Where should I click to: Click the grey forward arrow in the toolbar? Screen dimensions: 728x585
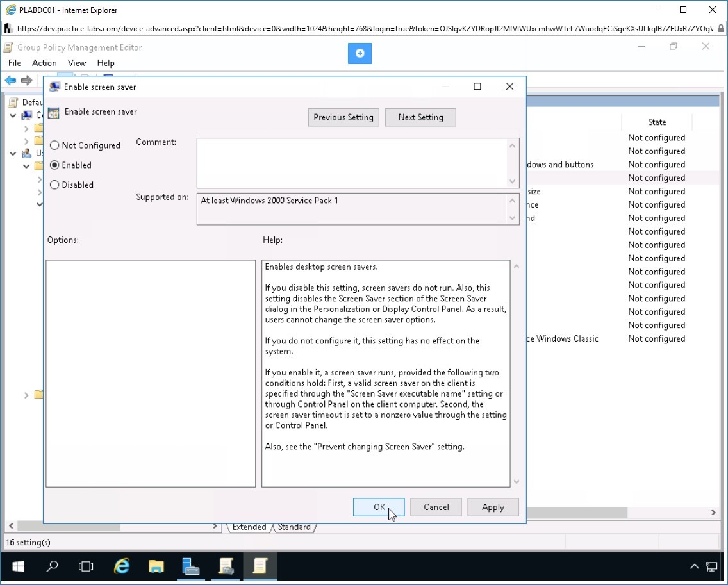point(26,80)
